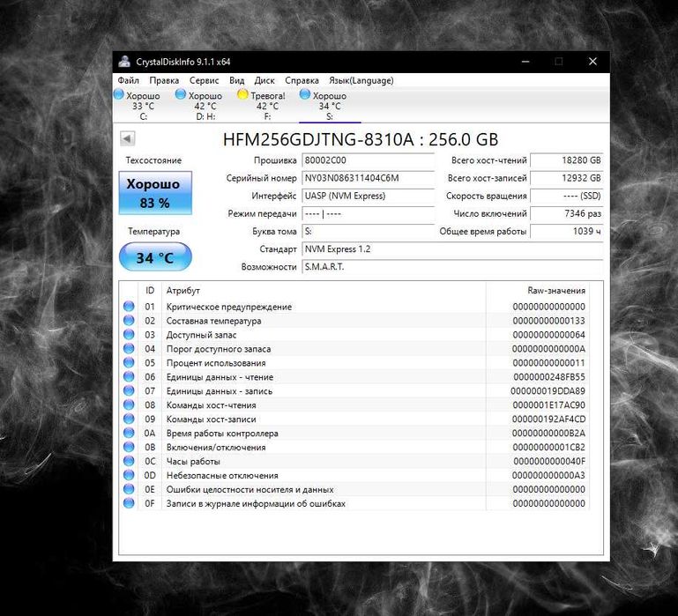This screenshot has width=678, height=616.
Task: Click status orb for attribute 0D
Action: 129,475
